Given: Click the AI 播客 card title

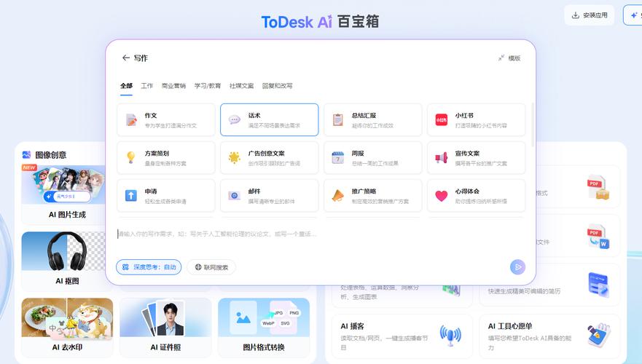Looking at the screenshot, I should (352, 326).
